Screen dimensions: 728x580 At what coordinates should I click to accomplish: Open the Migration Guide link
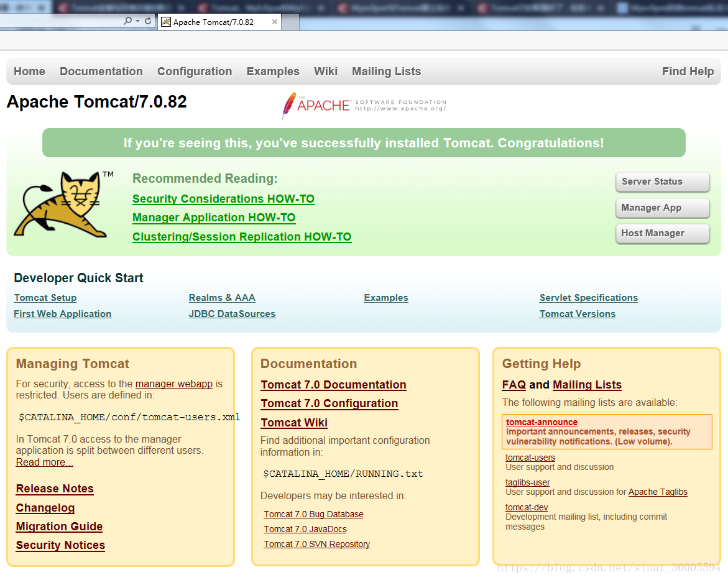[59, 527]
